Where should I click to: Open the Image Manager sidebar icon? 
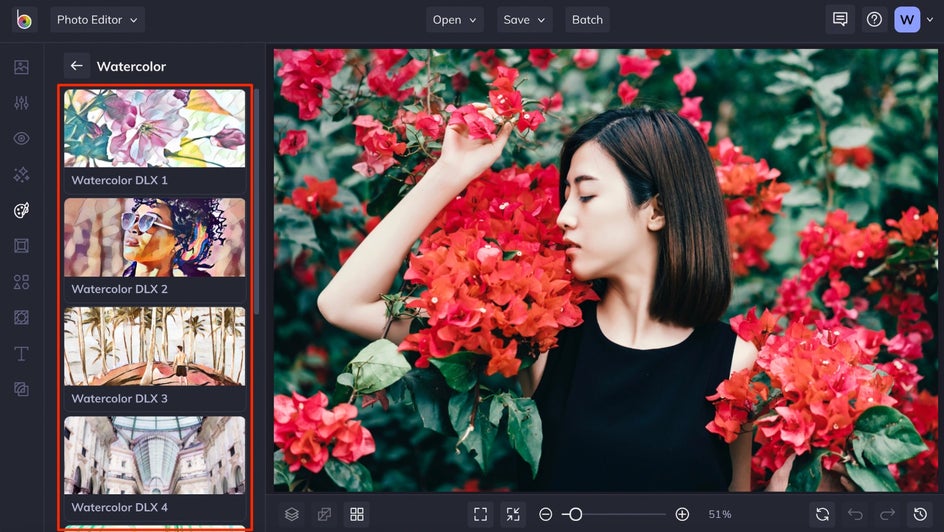[21, 67]
